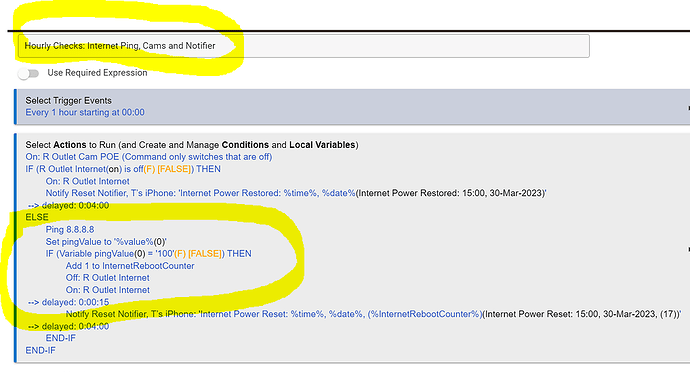Click 'Add 1 to InternetRebootCounter' action
Screen dimensions: 690x372
coord(130,266)
